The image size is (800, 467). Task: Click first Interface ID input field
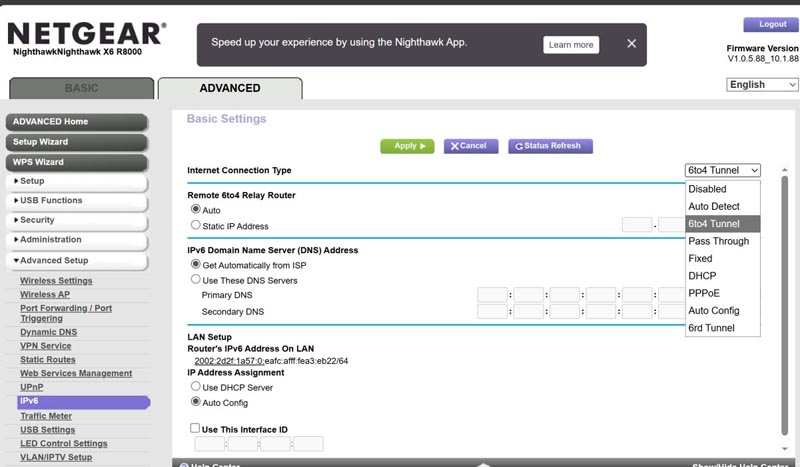pyautogui.click(x=210, y=444)
